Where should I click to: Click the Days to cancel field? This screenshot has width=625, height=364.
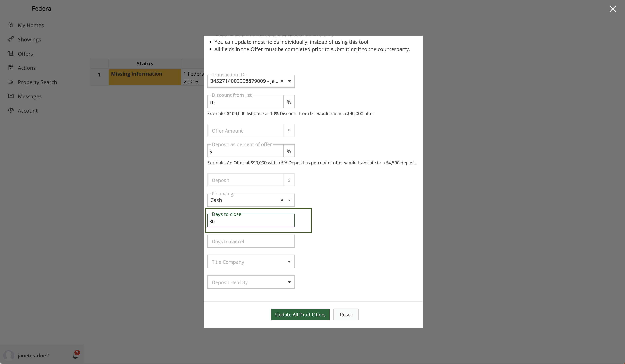coord(251,241)
